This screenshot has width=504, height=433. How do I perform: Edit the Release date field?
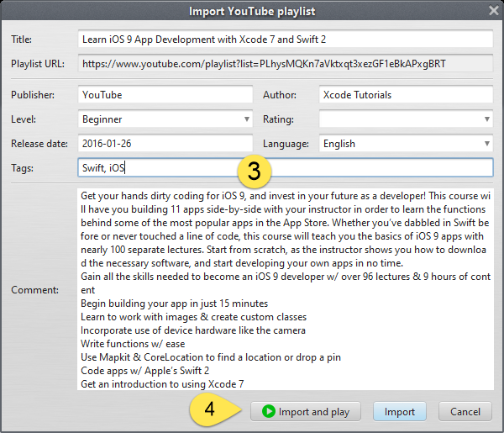click(x=164, y=144)
